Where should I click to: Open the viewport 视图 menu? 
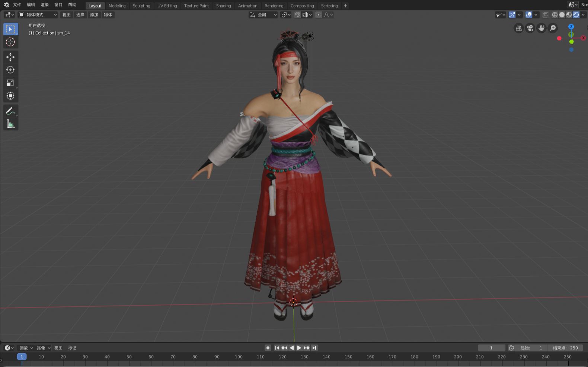(67, 15)
